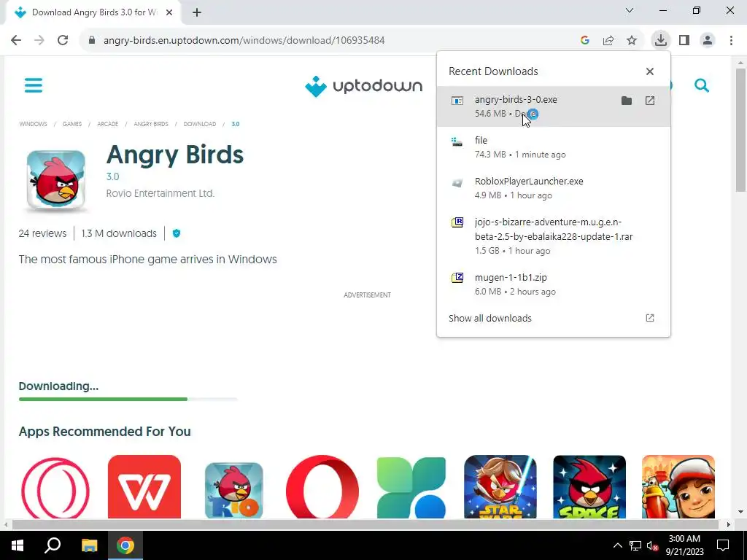
Task: Open the 24 reviews link
Action: [x=42, y=233]
